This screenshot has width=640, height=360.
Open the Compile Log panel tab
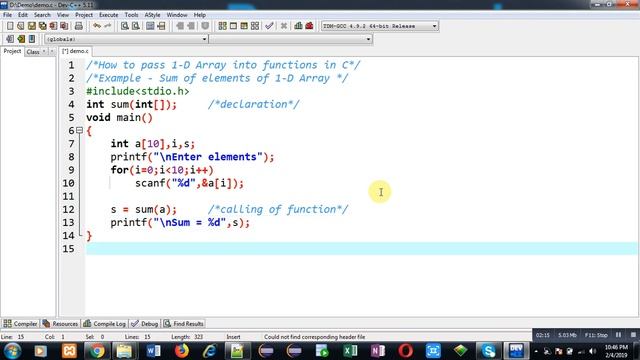coord(104,324)
